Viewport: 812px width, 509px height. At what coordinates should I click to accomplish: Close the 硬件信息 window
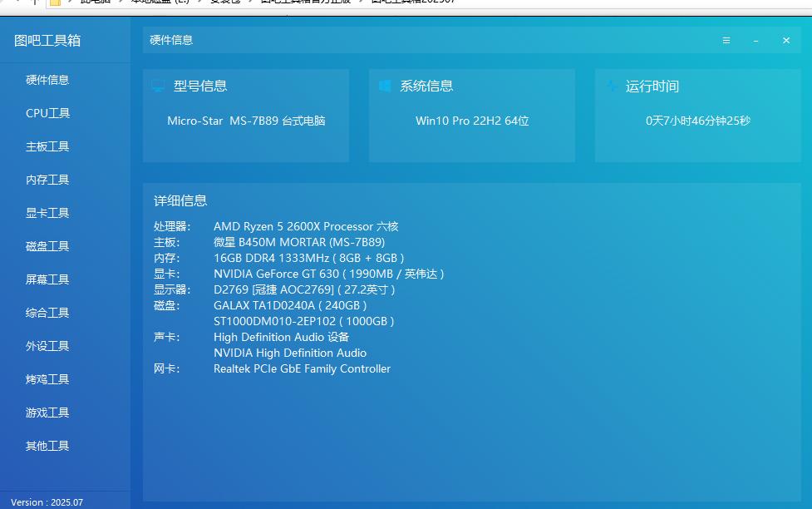coord(785,40)
